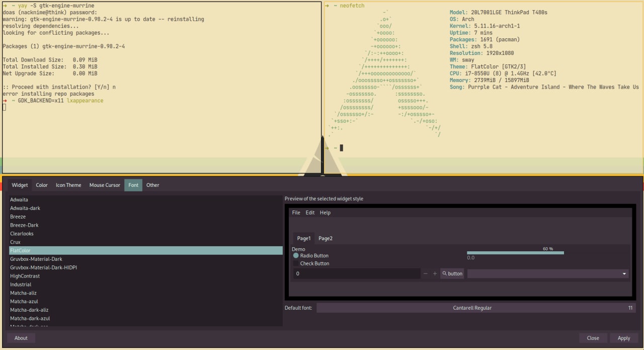Select the Adwaita-dark theme
The height and width of the screenshot is (350, 644).
point(146,208)
